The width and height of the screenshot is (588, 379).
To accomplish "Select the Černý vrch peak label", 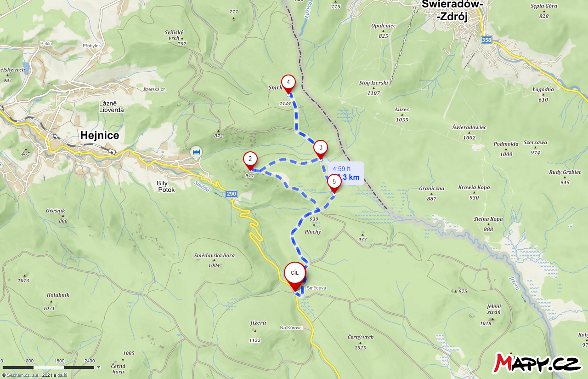I will 361,337.
